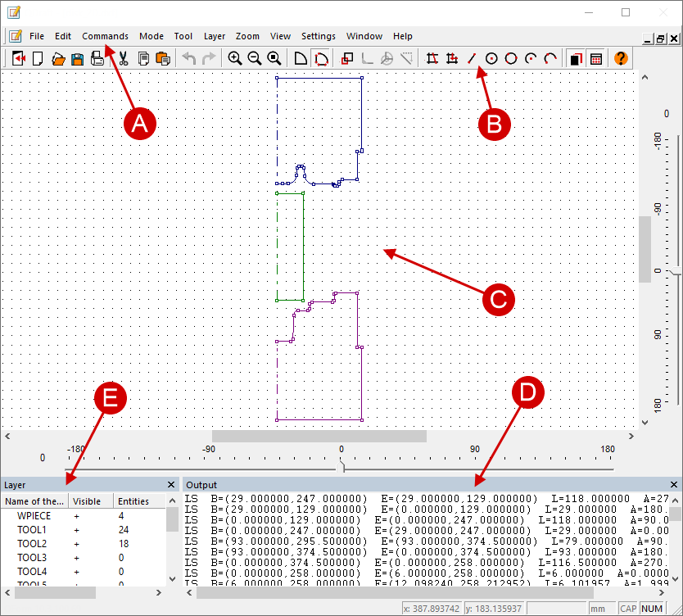683x616 pixels.
Task: Open the orange Help question mark icon
Action: pyautogui.click(x=621, y=59)
